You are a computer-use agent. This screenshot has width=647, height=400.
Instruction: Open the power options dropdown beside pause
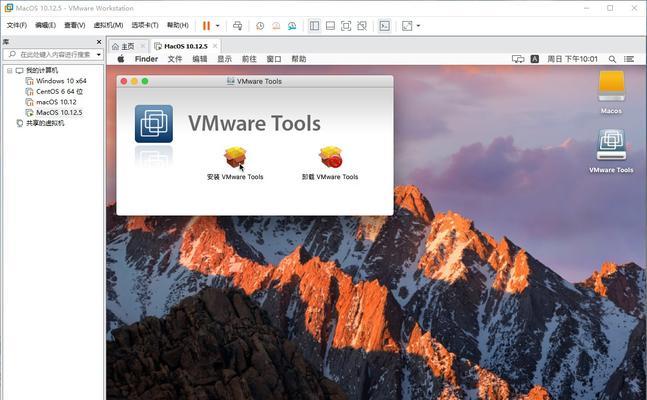pyautogui.click(x=218, y=26)
